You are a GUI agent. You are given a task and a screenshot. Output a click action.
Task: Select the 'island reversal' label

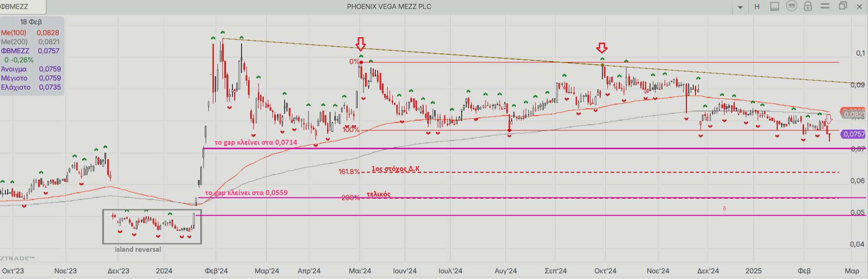click(138, 250)
